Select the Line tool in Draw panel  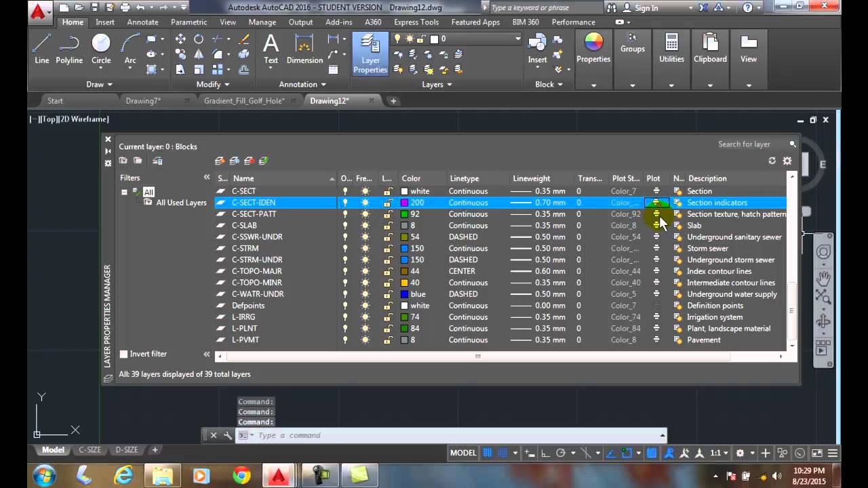[41, 49]
